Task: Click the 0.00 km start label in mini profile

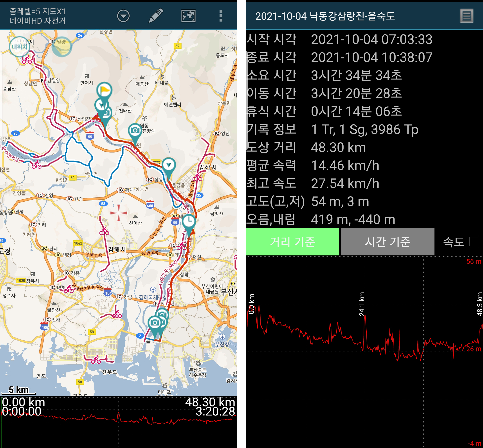Action: click(x=23, y=402)
